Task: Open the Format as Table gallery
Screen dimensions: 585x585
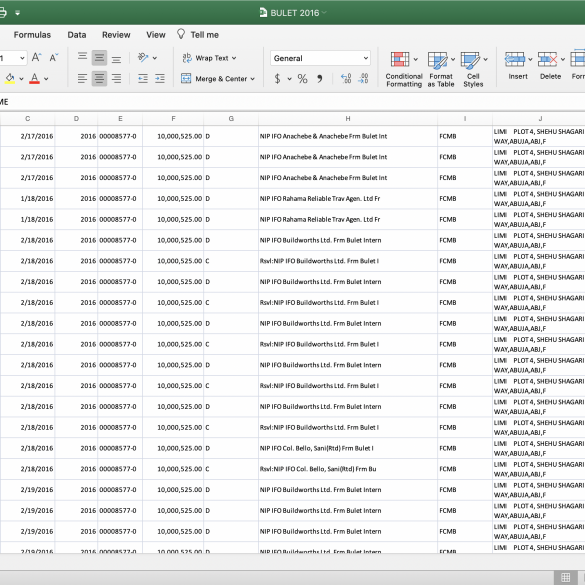Action: click(441, 69)
